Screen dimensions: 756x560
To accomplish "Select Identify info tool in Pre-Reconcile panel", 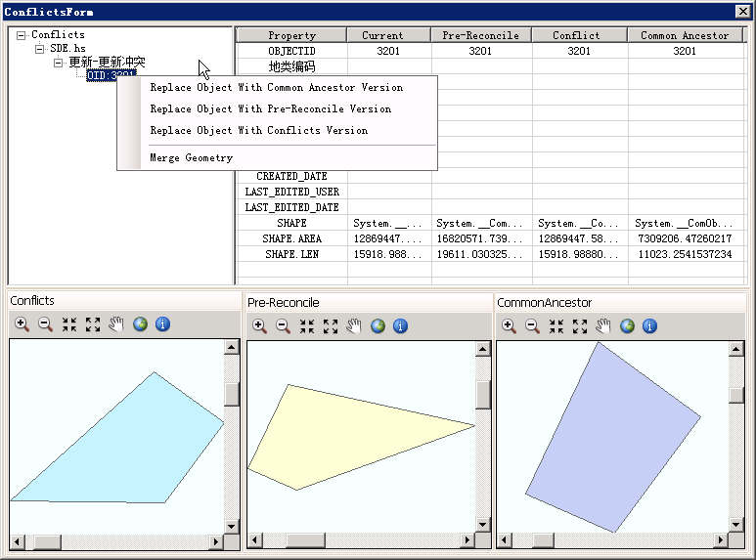I will point(401,326).
